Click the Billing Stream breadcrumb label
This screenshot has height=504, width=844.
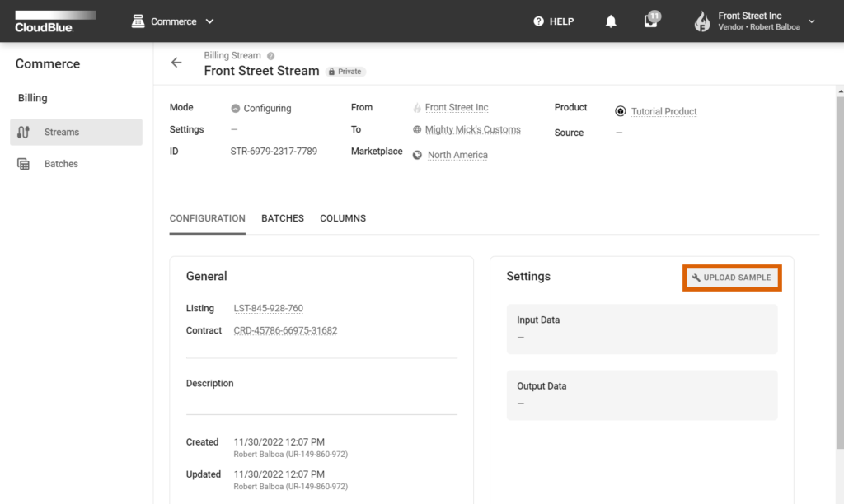[232, 55]
